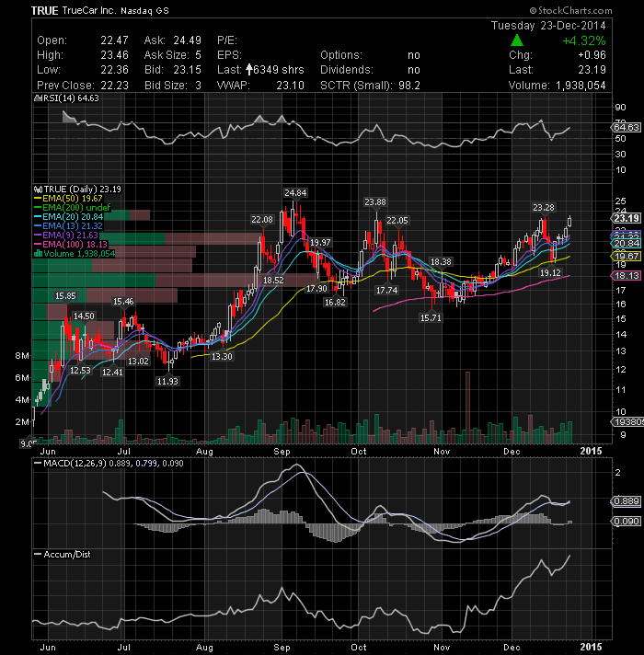Click the pink EMA(100) legend color dash
The width and height of the screenshot is (644, 655).
[x=38, y=245]
